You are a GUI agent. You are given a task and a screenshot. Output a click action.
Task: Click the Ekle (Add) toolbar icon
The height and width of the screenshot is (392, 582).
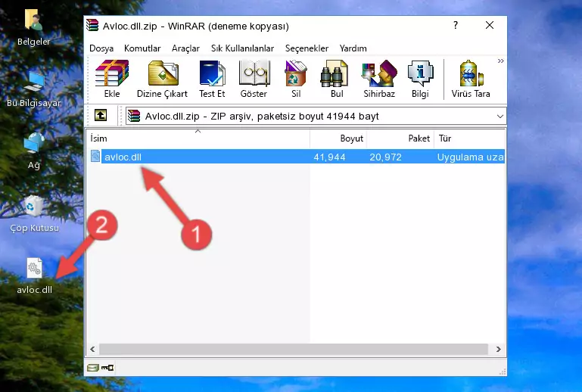(x=112, y=79)
